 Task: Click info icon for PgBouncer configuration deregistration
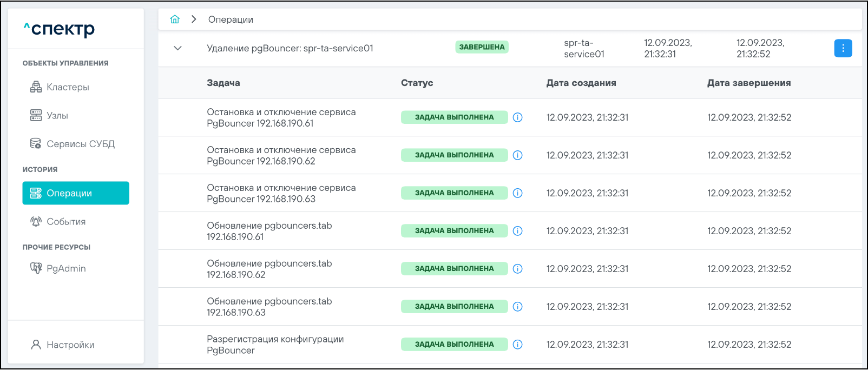pos(518,345)
